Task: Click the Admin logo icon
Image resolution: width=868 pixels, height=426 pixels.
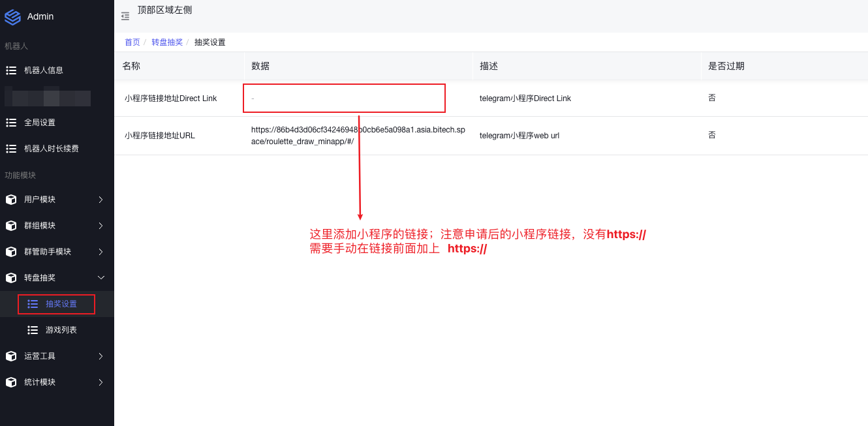Action: [x=12, y=17]
